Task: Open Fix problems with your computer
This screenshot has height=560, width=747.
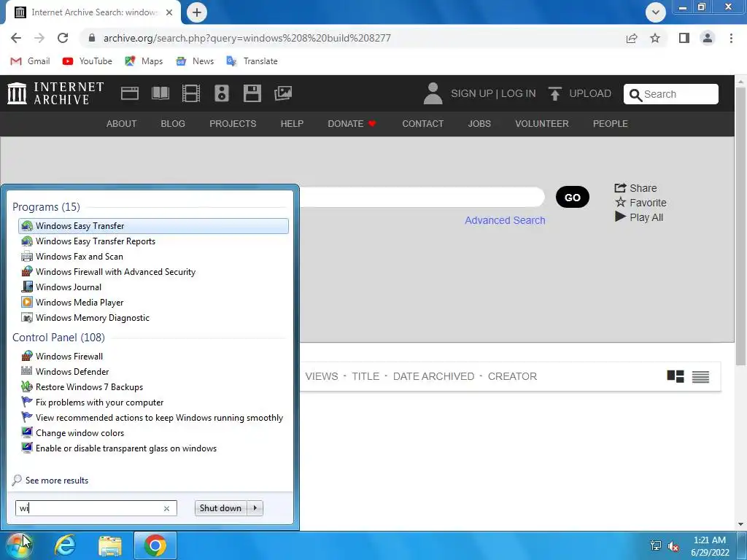Action: (x=93, y=402)
